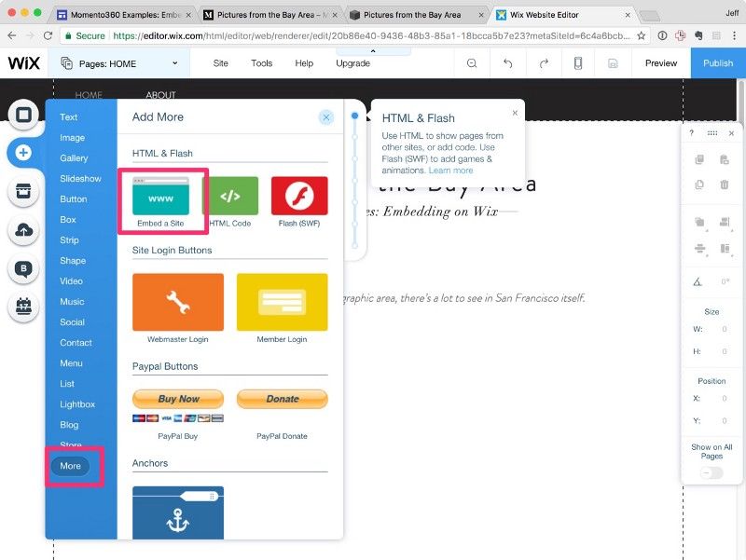The height and width of the screenshot is (560, 746).
Task: Click the toolbar help question mark
Action: [x=691, y=133]
